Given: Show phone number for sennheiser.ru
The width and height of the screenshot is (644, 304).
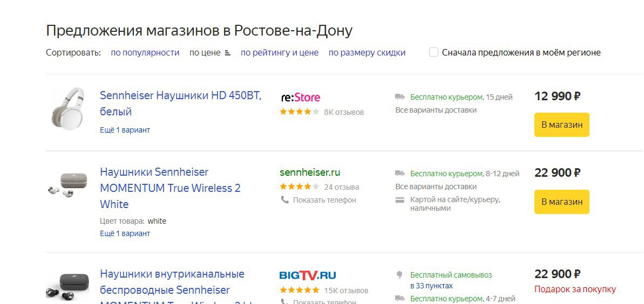Looking at the screenshot, I should pos(324,200).
